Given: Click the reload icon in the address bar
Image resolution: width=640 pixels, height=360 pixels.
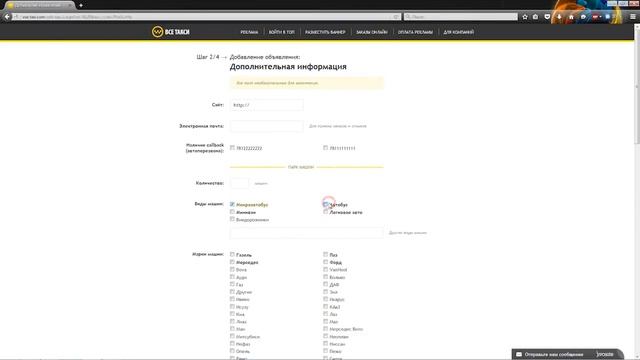Looking at the screenshot, I should [x=396, y=17].
